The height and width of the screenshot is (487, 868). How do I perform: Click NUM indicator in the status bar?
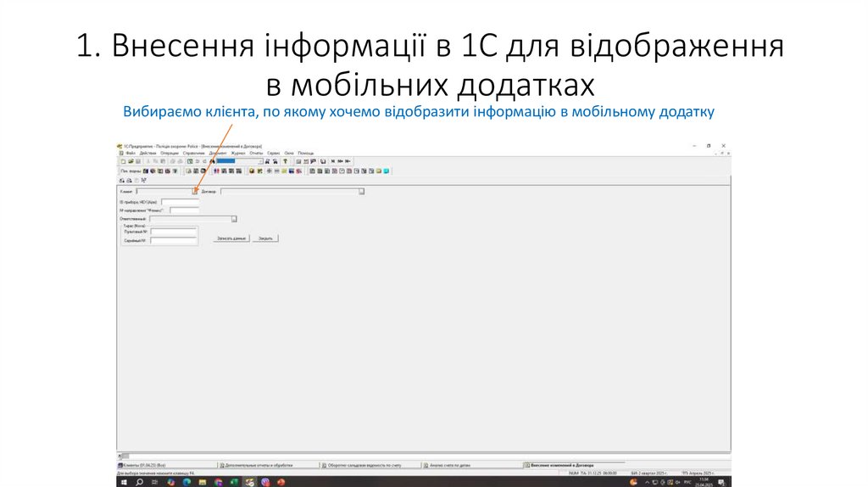(x=572, y=473)
